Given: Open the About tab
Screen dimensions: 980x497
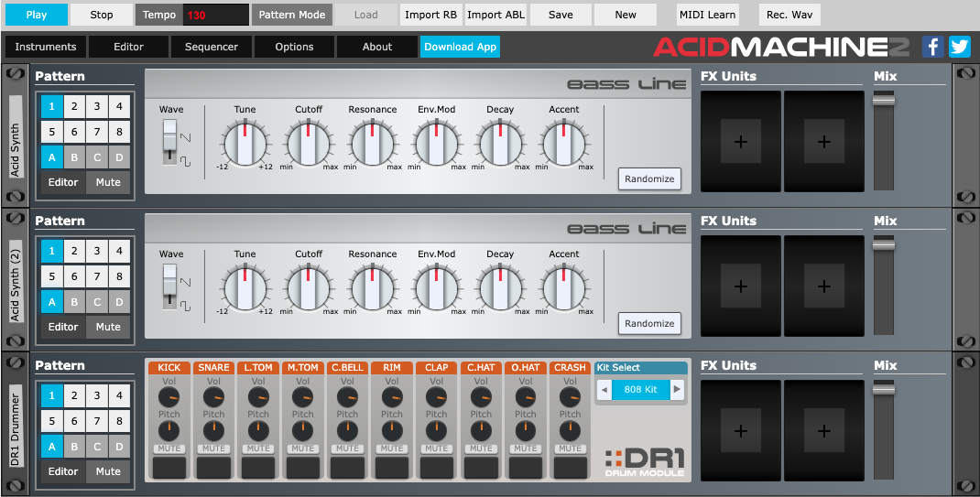Looking at the screenshot, I should click(x=376, y=47).
